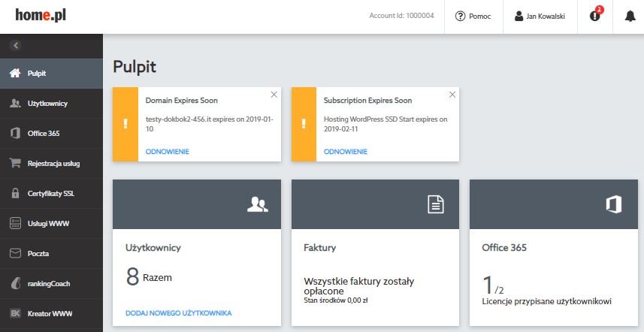
Task: Click 'Stan środków 0,00 zł' balance text
Action: click(x=336, y=300)
